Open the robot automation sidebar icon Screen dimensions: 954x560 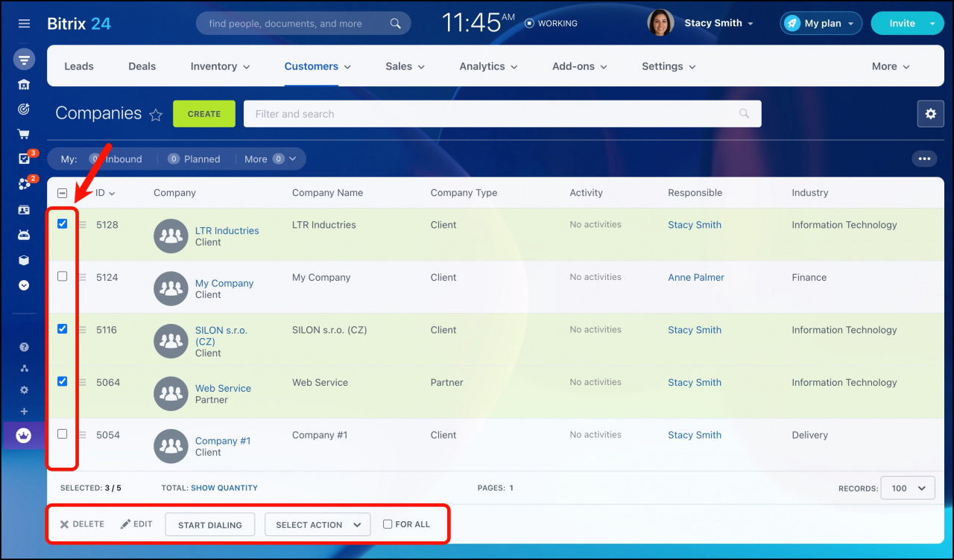coord(24,235)
